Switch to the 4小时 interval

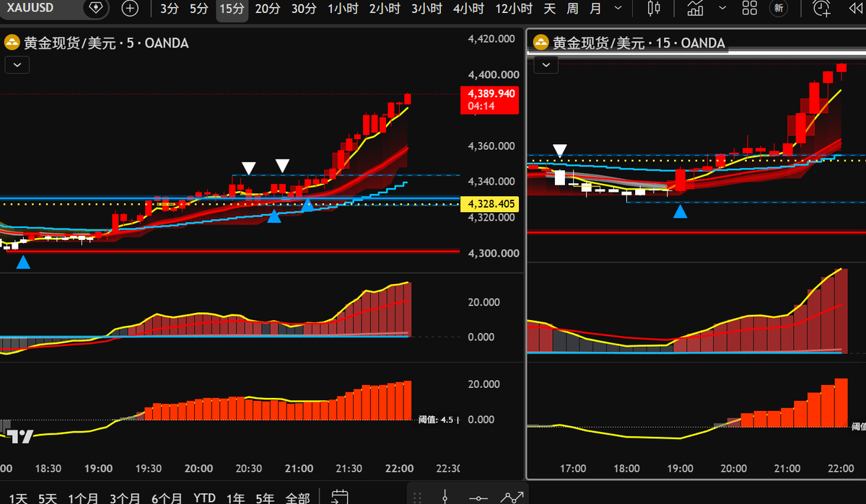click(468, 9)
